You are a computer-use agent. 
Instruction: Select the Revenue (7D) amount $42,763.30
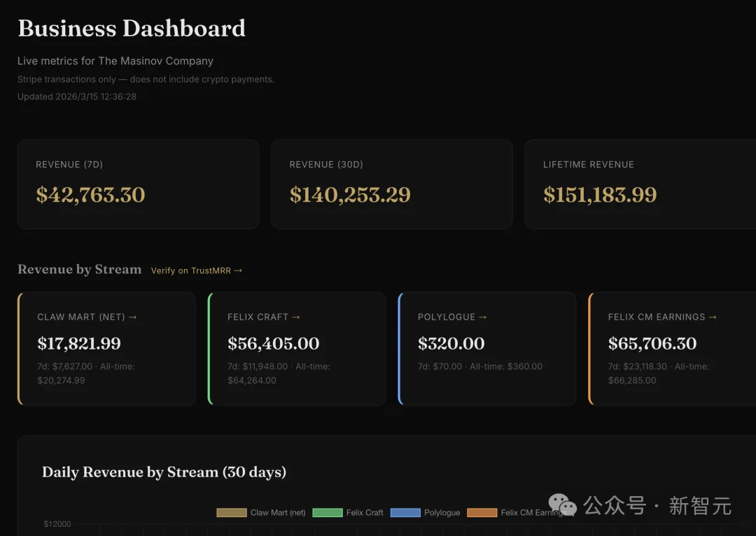pos(90,195)
